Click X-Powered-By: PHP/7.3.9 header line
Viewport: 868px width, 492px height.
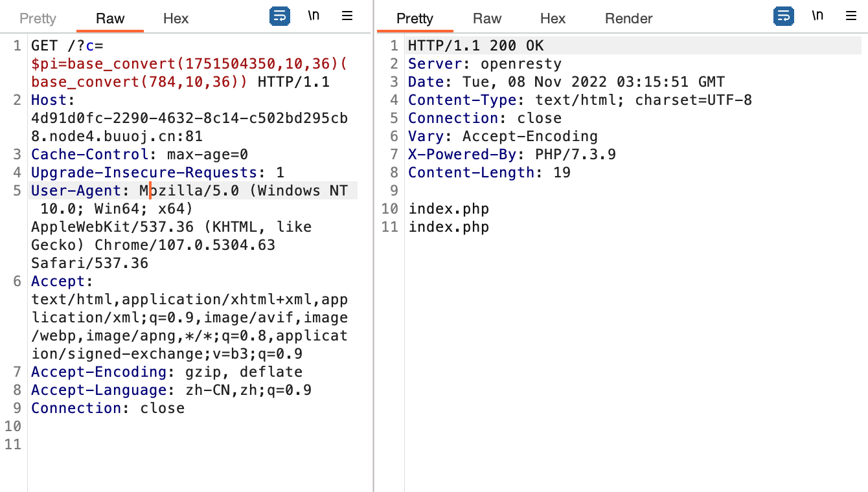pos(512,155)
